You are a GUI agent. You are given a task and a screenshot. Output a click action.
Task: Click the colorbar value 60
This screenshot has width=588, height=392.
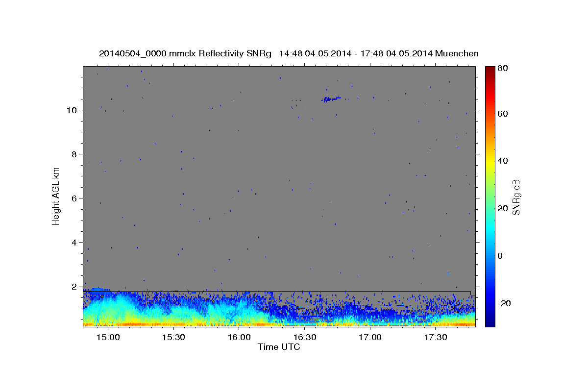click(503, 114)
